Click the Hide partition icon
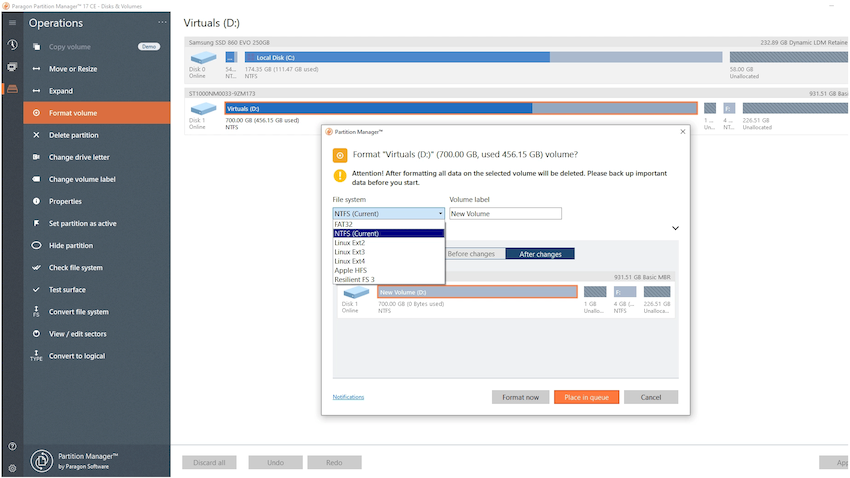850x478 pixels. click(36, 246)
